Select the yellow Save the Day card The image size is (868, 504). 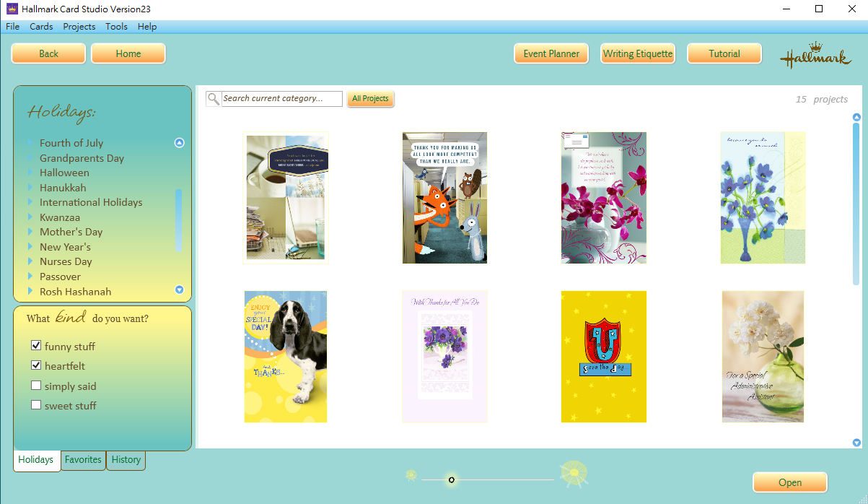[604, 357]
